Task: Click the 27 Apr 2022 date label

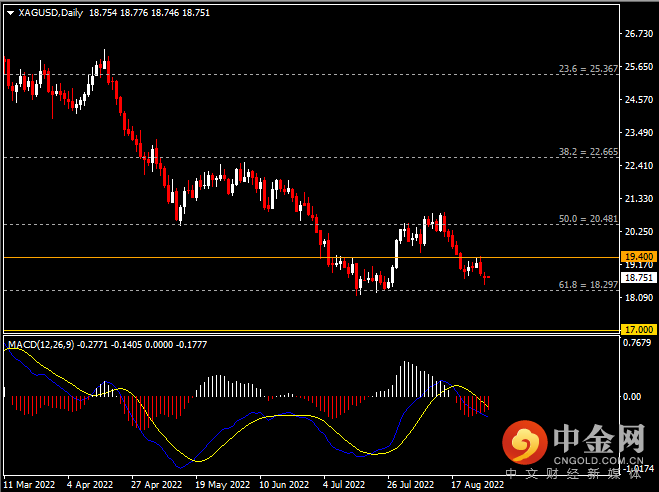Action: 156,484
